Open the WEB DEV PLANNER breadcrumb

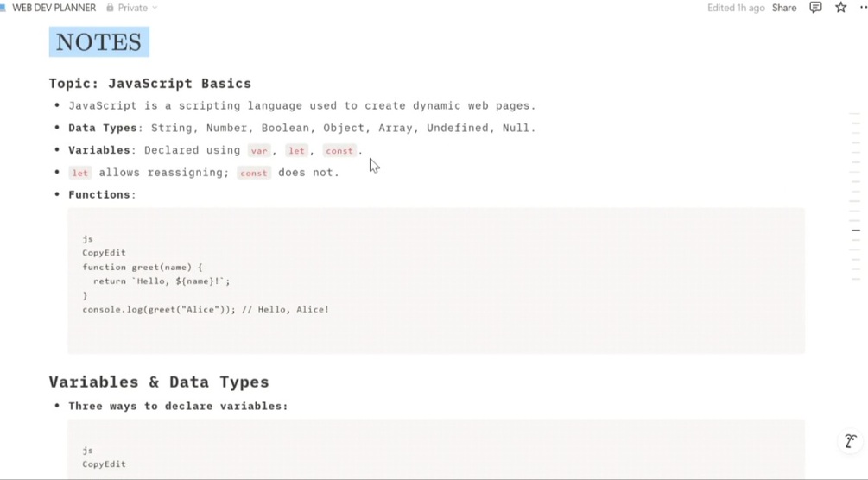tap(54, 8)
